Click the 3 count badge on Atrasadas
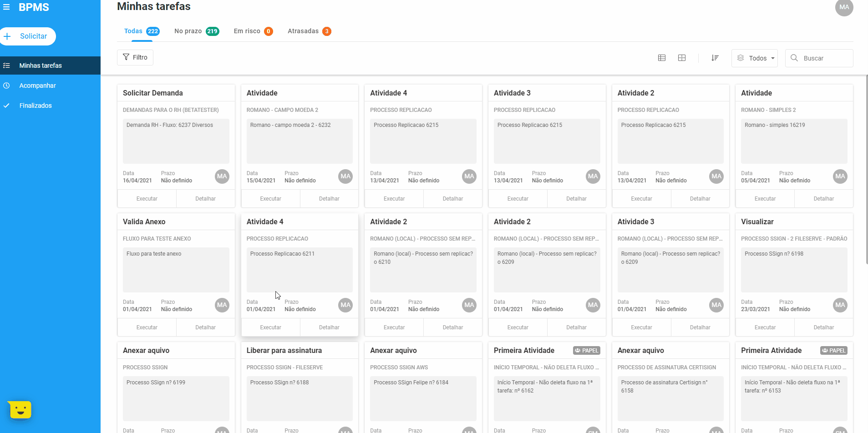 click(327, 31)
